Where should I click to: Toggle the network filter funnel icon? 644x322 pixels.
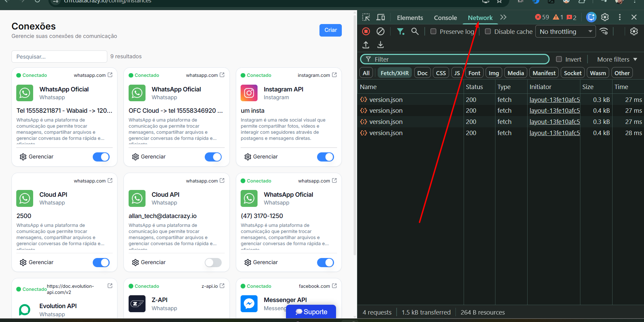(x=401, y=31)
